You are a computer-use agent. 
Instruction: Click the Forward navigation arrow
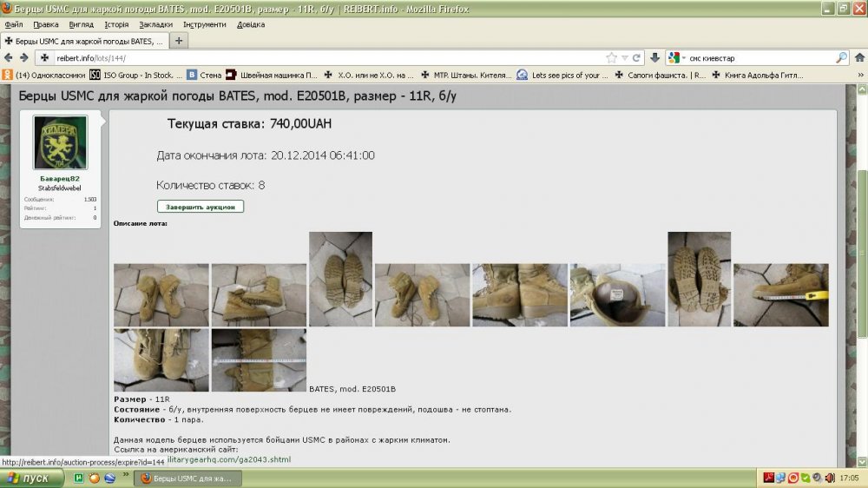[24, 57]
